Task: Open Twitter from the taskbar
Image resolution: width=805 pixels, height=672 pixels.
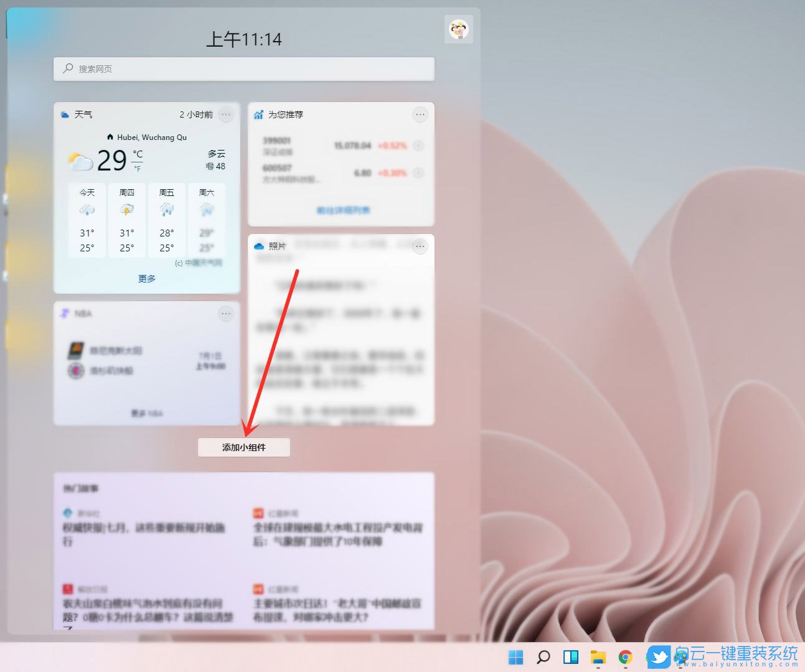Action: [x=658, y=656]
